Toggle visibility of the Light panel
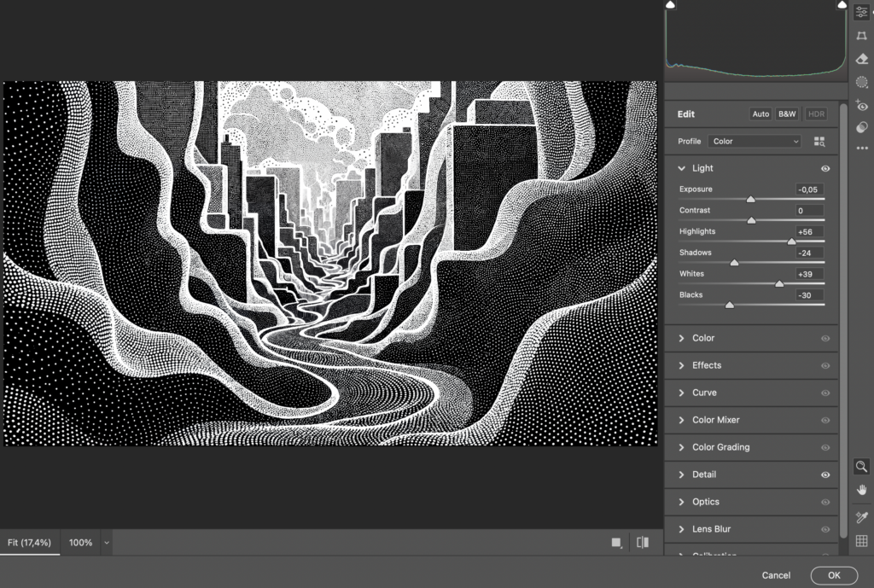The height and width of the screenshot is (588, 874). (824, 169)
